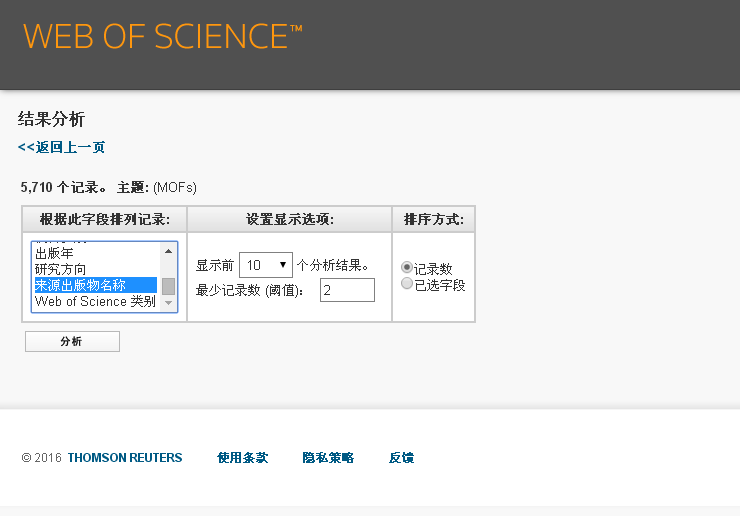Click the 分析 (Analyze) button
Viewport: 740px width, 516px height.
point(72,342)
